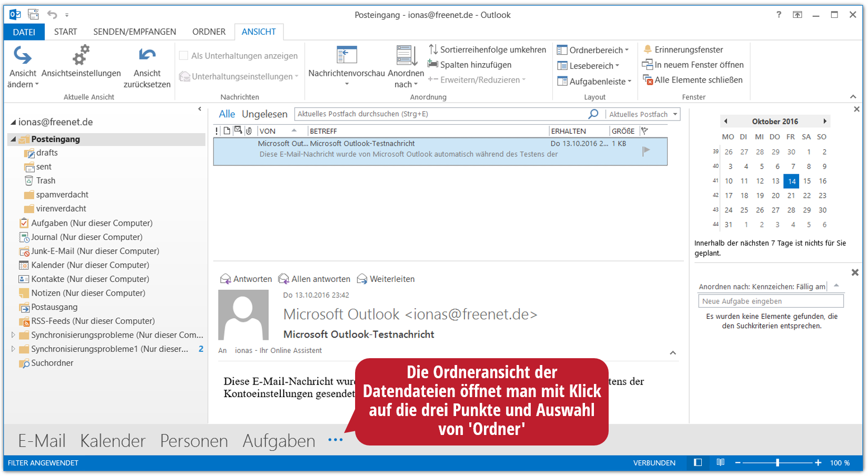Open Nachrichtenvorschau preview options
The image size is (868, 476).
point(347,67)
